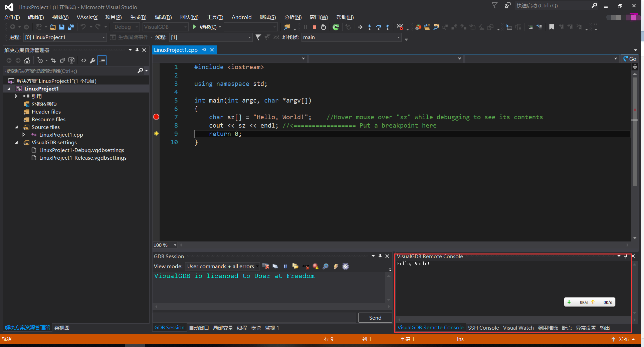
Task: Expand the Header files folder
Action: [x=46, y=112]
